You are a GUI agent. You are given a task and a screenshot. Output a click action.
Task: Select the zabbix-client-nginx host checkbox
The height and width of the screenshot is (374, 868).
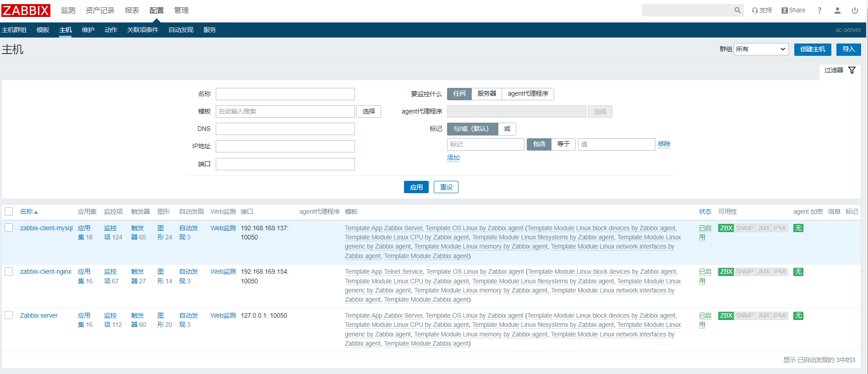tap(9, 271)
